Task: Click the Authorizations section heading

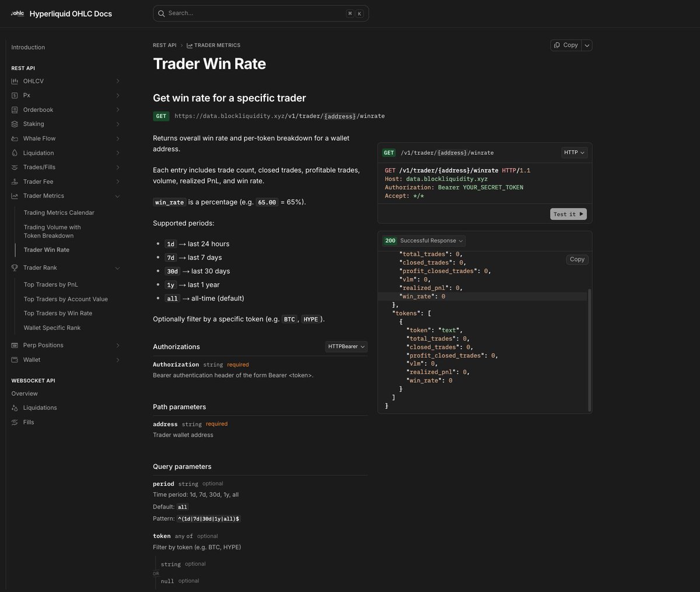Action: [x=176, y=347]
